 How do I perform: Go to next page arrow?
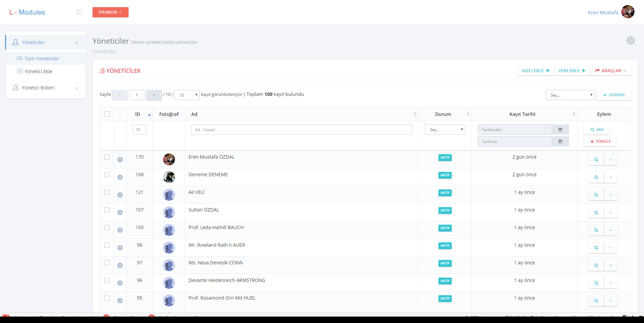154,95
